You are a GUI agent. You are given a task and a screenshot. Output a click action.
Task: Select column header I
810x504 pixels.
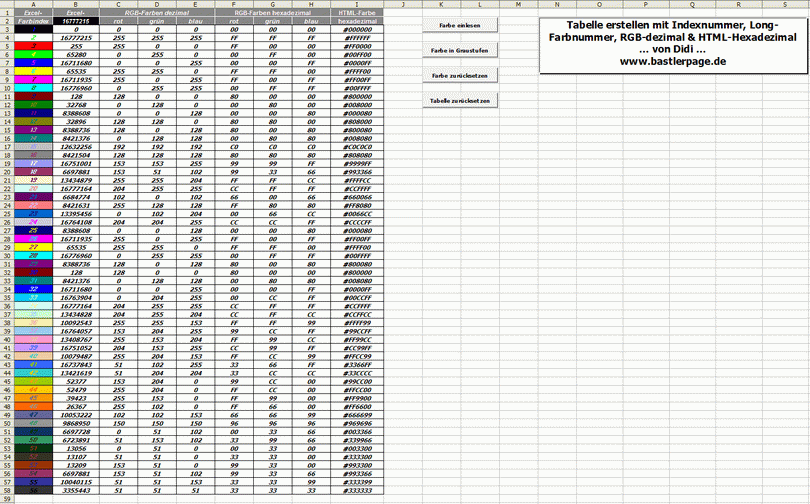pyautogui.click(x=356, y=4)
